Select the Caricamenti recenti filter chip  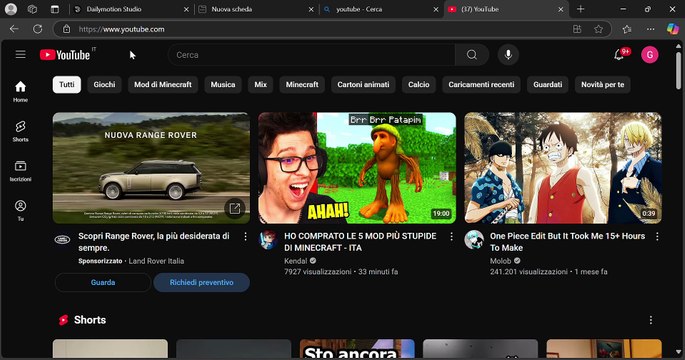tap(481, 84)
